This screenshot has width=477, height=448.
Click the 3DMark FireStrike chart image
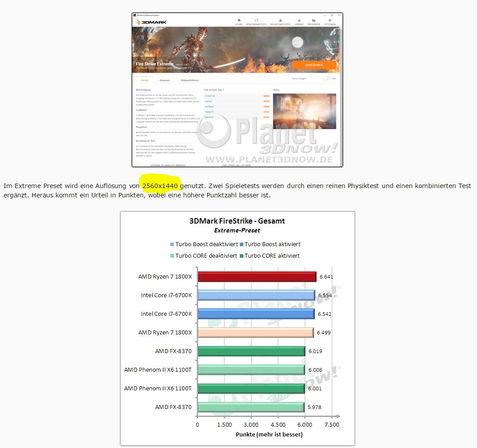238,328
